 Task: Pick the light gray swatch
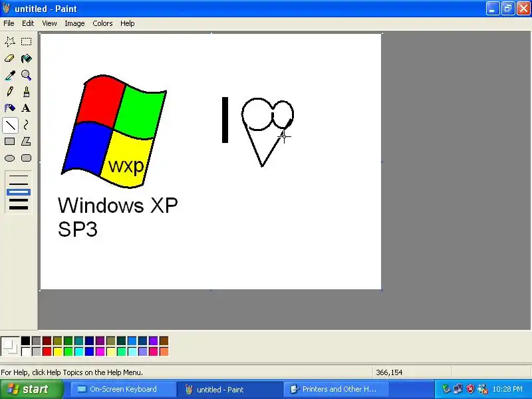pyautogui.click(x=37, y=352)
